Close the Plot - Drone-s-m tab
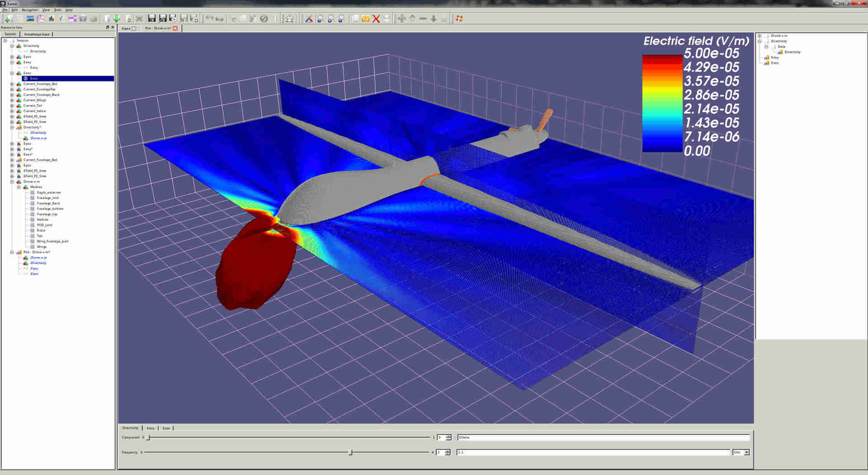This screenshot has height=475, width=868. [175, 28]
